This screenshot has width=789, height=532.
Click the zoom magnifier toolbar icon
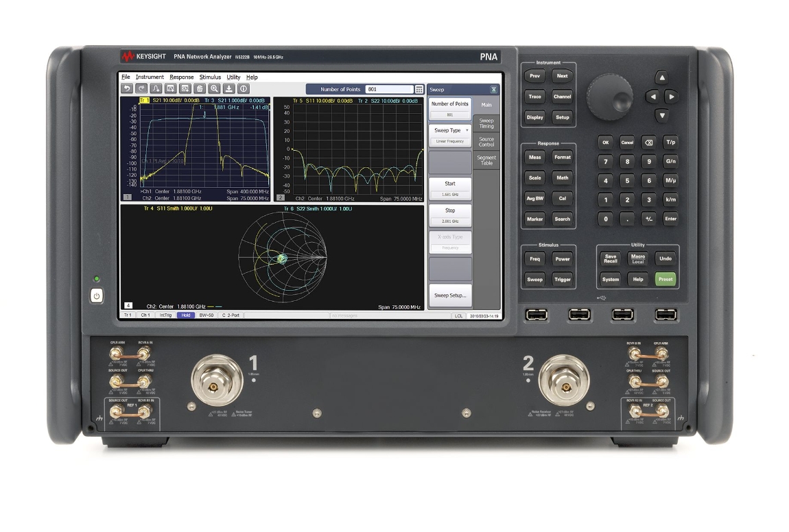click(x=214, y=88)
